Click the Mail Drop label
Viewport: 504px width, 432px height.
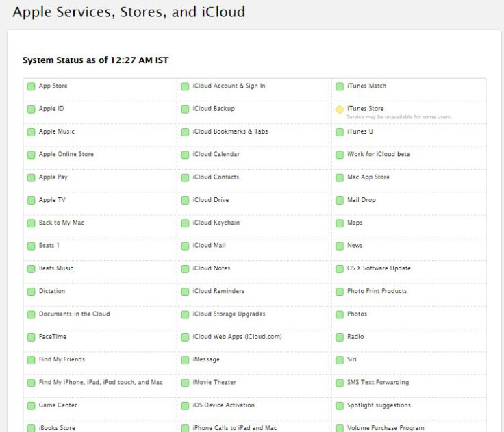[362, 200]
